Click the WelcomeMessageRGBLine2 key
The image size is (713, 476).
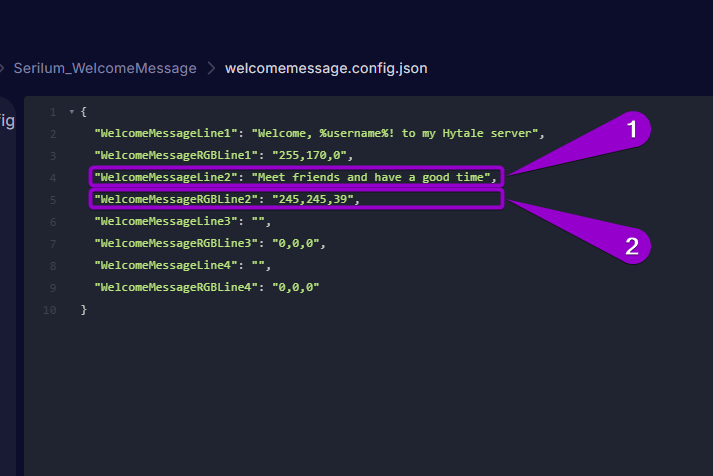[176, 199]
